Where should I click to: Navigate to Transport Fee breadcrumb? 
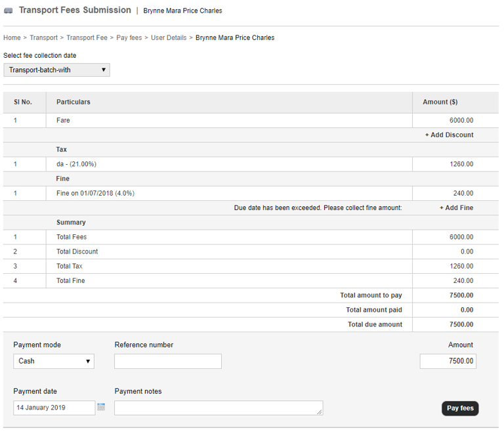point(87,37)
